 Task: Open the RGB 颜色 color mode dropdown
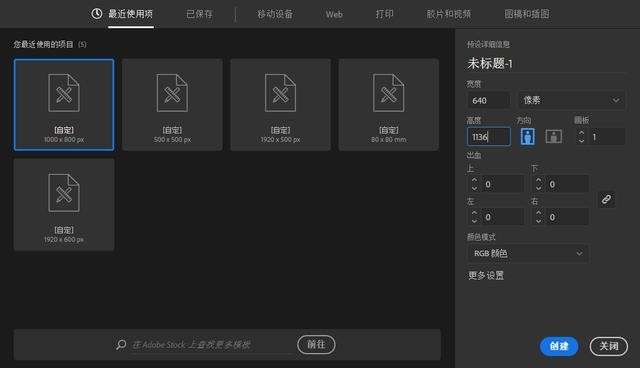[527, 253]
